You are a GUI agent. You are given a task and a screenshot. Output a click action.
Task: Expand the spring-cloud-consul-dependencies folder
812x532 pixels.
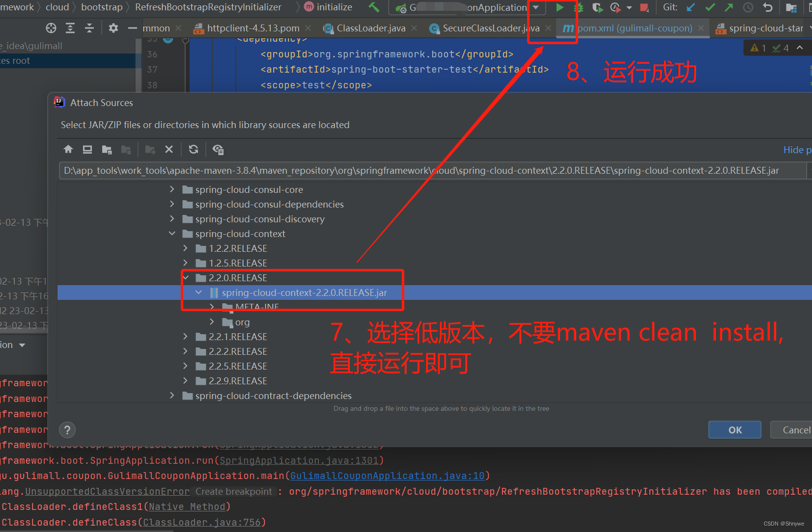(x=172, y=204)
